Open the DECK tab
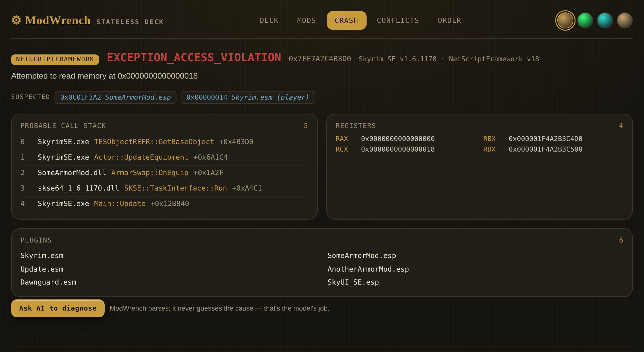644x352 pixels. tap(269, 20)
